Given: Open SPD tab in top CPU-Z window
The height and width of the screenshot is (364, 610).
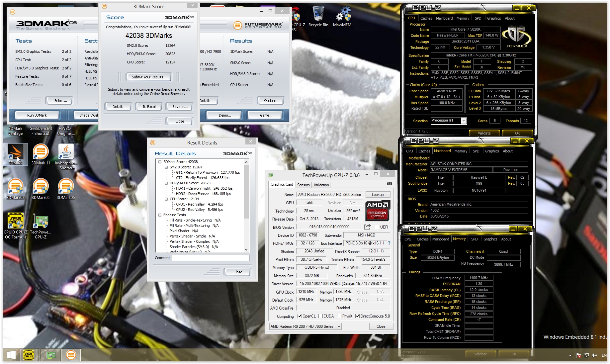Looking at the screenshot, I should coord(478,18).
